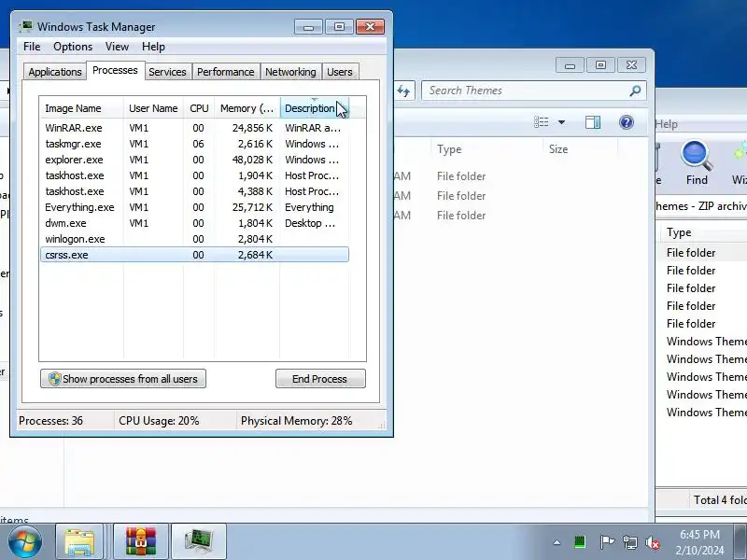Click the green CPU meter tray icon

(580, 542)
